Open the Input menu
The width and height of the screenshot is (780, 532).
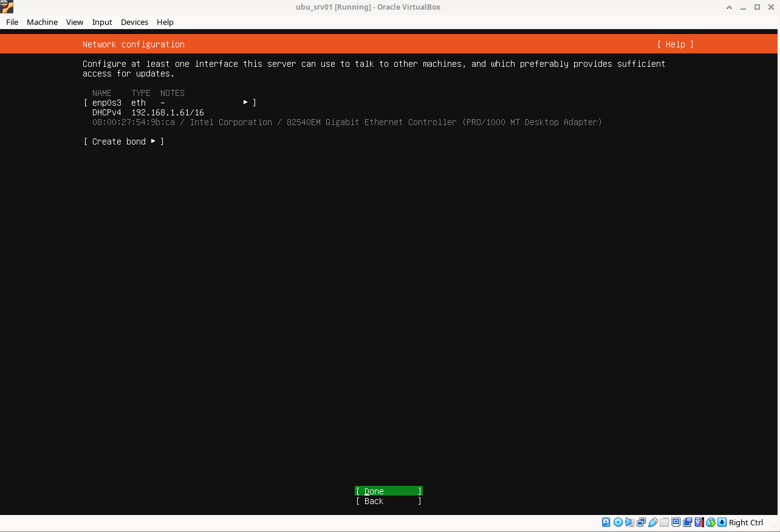[102, 22]
